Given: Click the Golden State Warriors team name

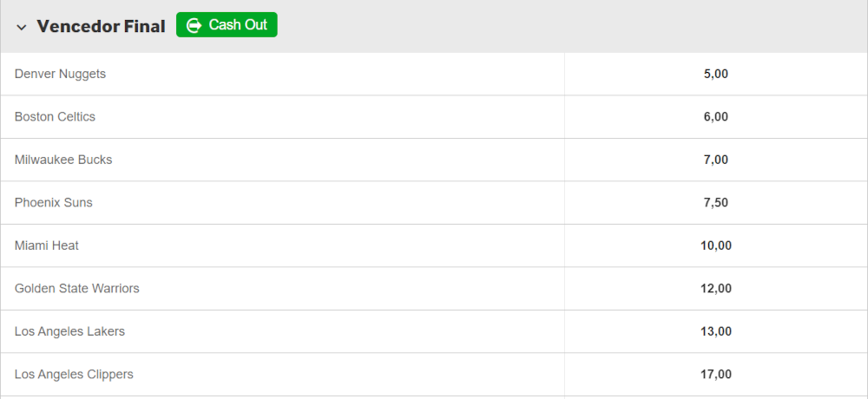Looking at the screenshot, I should click(x=76, y=289).
